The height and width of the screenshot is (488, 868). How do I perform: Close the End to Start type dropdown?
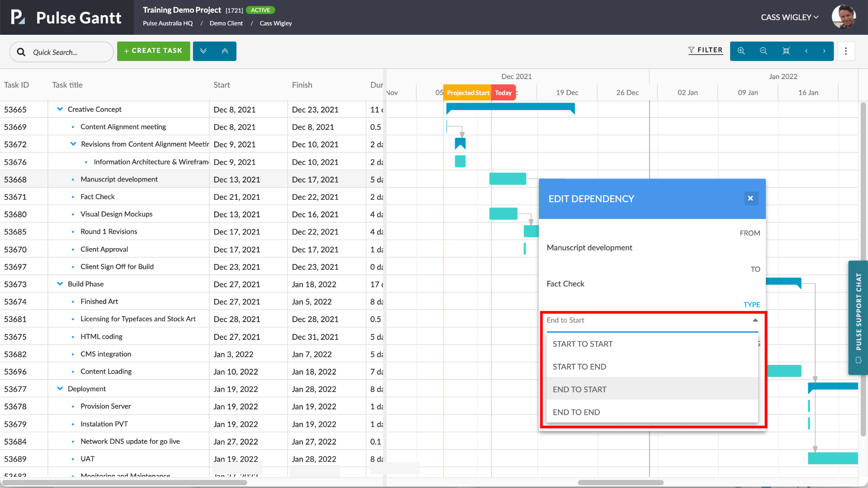point(755,320)
